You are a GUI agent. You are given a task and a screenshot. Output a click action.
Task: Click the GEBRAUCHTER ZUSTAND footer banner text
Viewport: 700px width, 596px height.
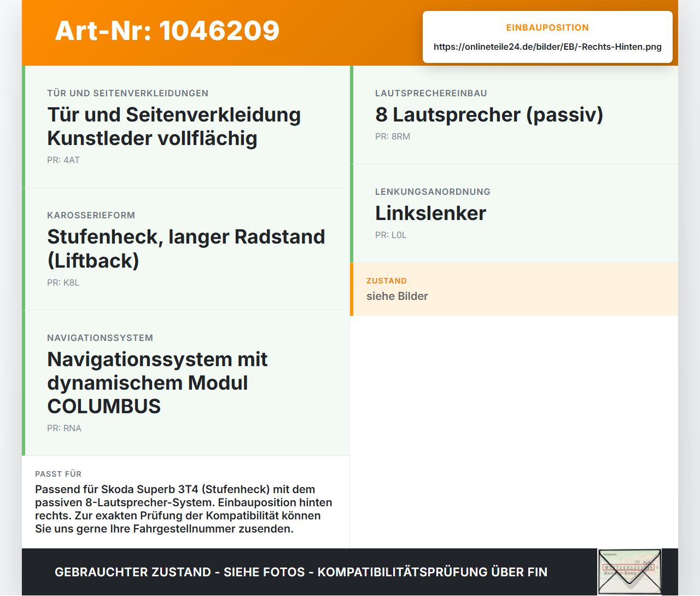coord(301,572)
